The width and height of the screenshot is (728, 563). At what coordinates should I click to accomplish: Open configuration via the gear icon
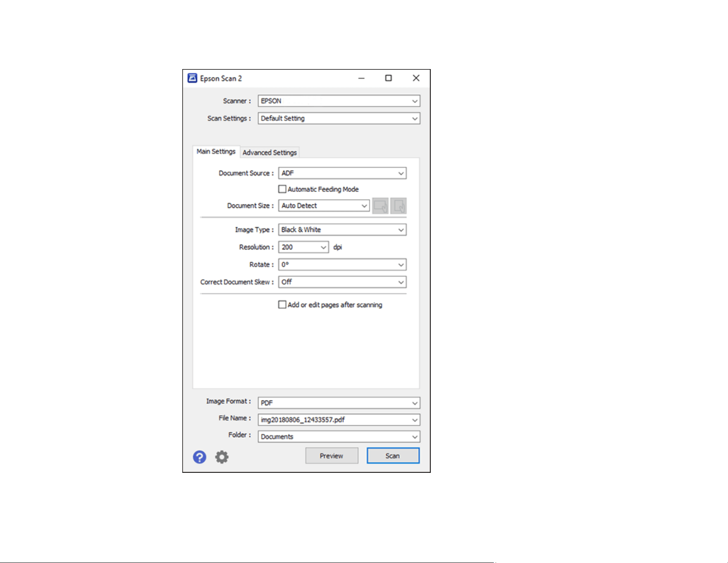click(222, 457)
